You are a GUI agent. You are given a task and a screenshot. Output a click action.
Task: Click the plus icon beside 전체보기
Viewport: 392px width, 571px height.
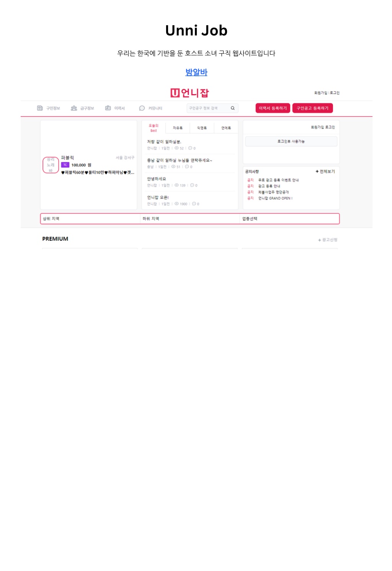[x=317, y=171]
